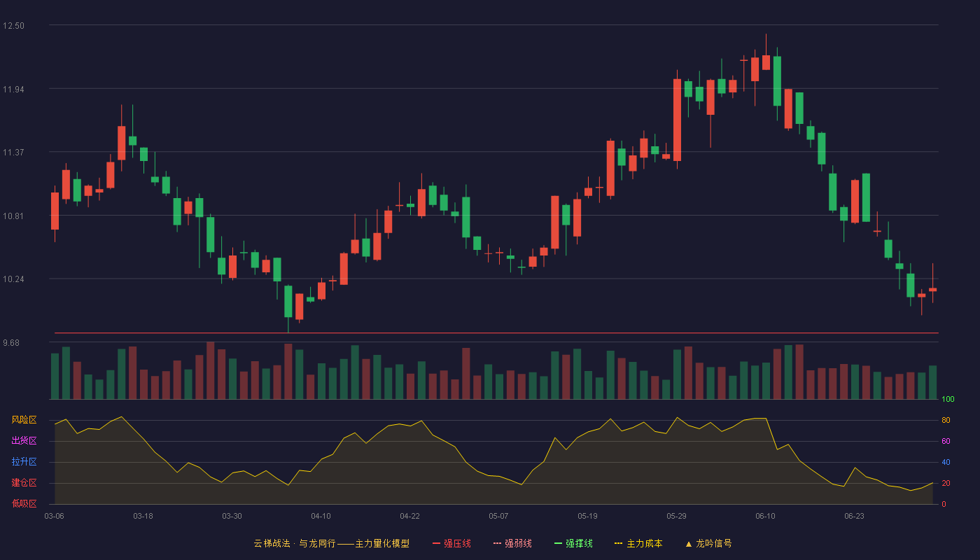Toggle the 强弱线 legend entry

click(x=512, y=543)
